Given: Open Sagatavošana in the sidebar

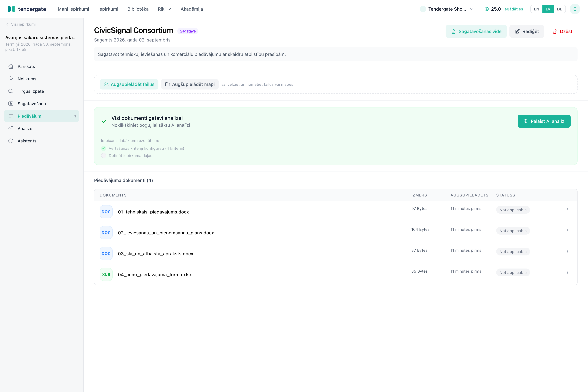Looking at the screenshot, I should (x=41, y=104).
